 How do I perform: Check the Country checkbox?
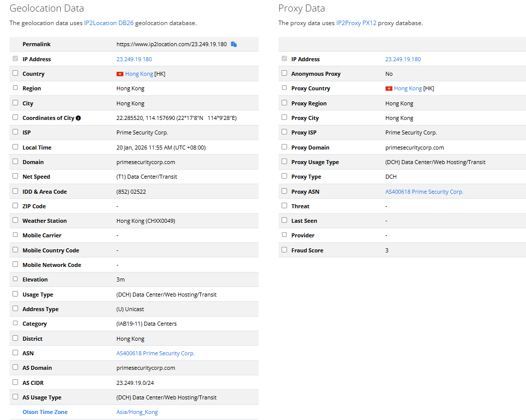coord(16,73)
